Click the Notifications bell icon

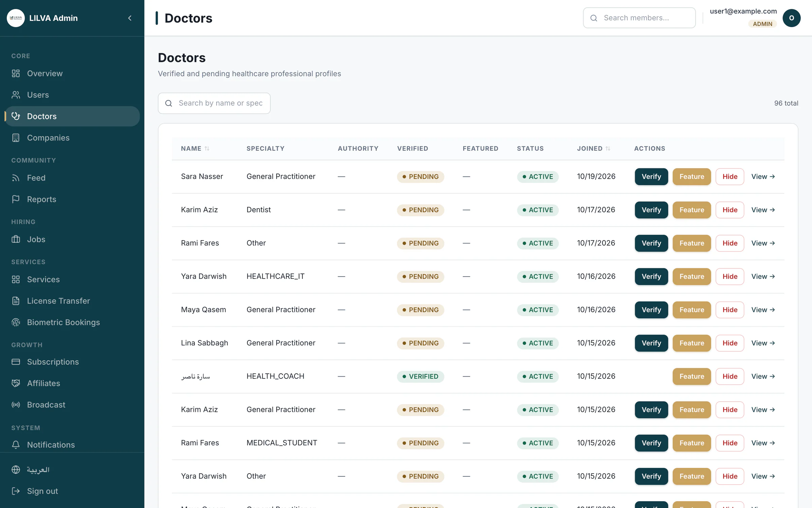tap(16, 445)
